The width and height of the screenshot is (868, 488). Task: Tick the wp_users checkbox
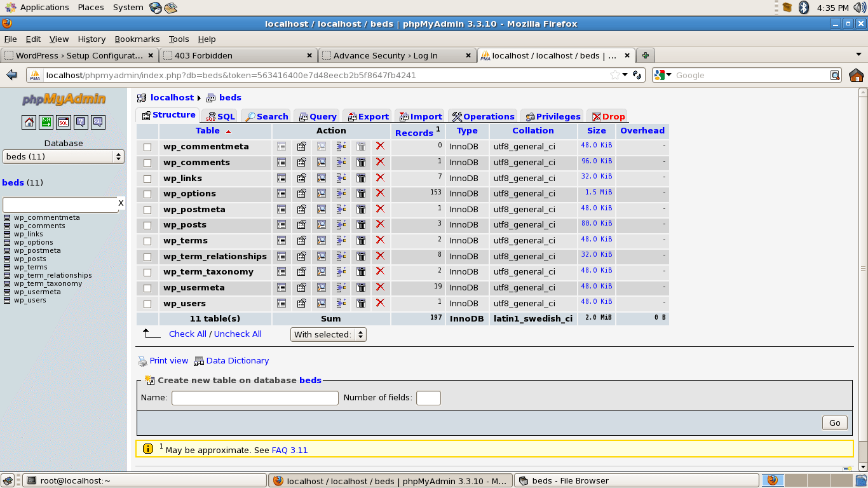[147, 304]
